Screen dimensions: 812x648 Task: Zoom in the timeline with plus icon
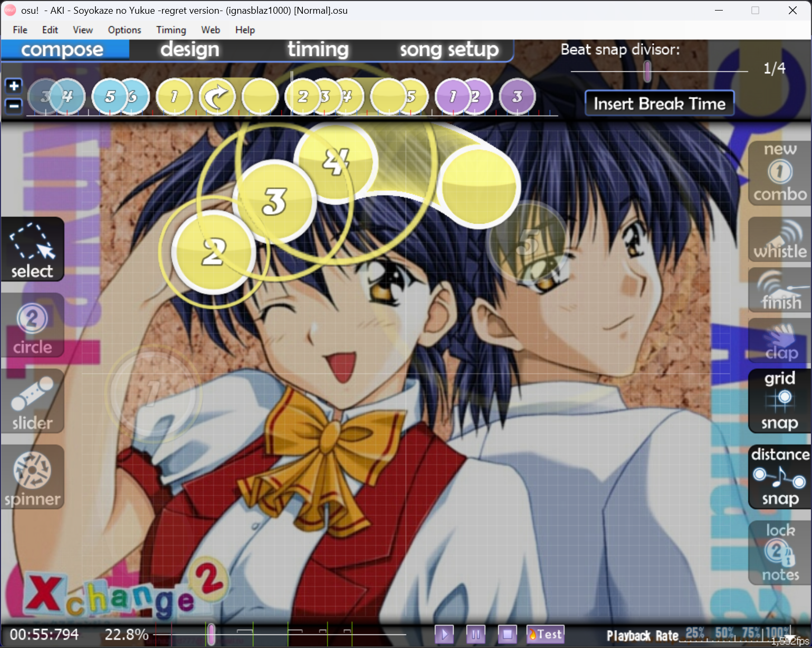pos(14,86)
